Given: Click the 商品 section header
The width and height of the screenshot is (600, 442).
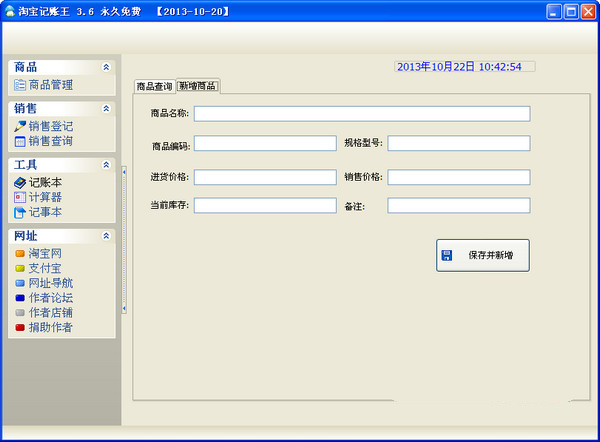Looking at the screenshot, I should [x=62, y=67].
